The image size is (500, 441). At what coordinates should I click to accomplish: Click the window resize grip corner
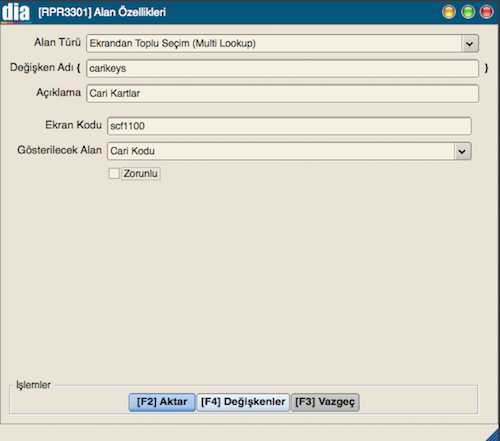coord(493,434)
